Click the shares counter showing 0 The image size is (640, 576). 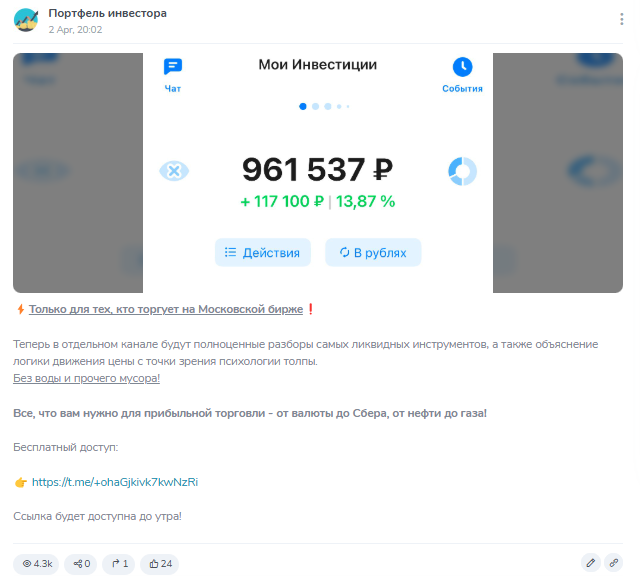click(81, 564)
